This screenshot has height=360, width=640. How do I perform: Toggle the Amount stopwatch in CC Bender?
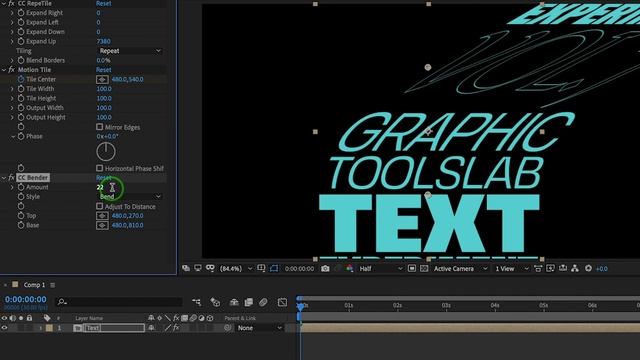[21, 187]
